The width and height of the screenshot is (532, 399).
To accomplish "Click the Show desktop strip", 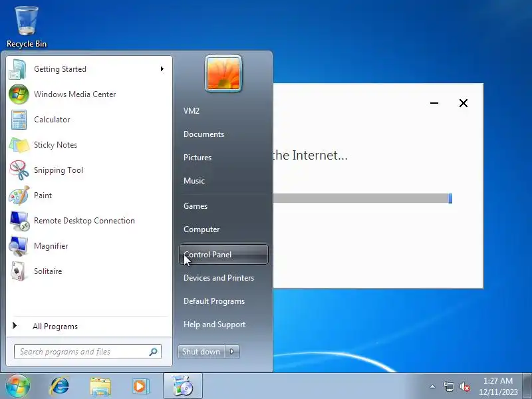I will tap(527, 386).
